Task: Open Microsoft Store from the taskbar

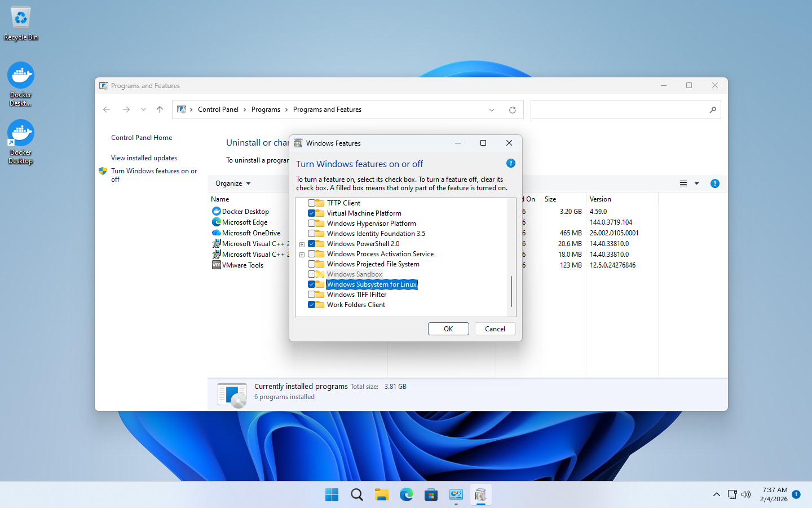Action: click(431, 495)
